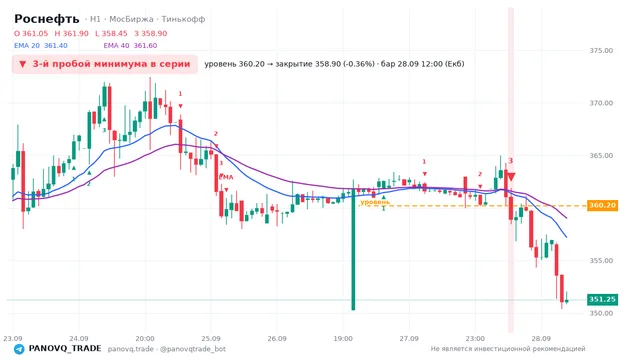Image resolution: width=640 pixels, height=360 pixels.
Task: Click the 'L 358.45' low value
Action: (111, 33)
